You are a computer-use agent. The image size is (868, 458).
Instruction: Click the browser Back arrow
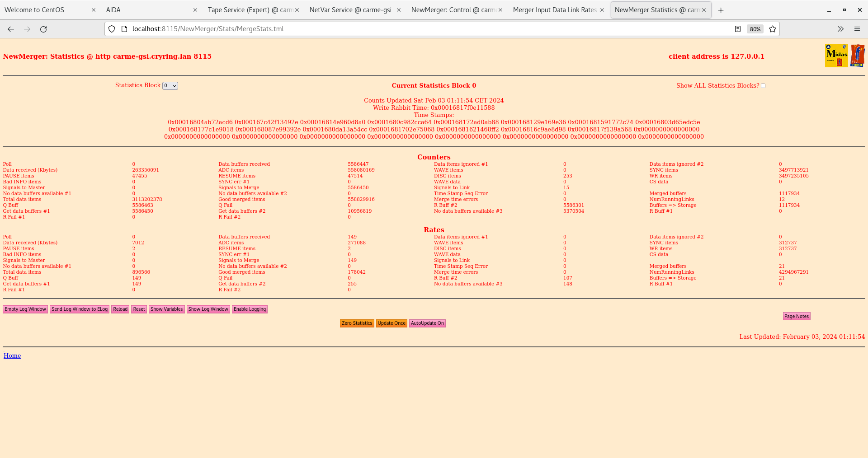pos(11,29)
